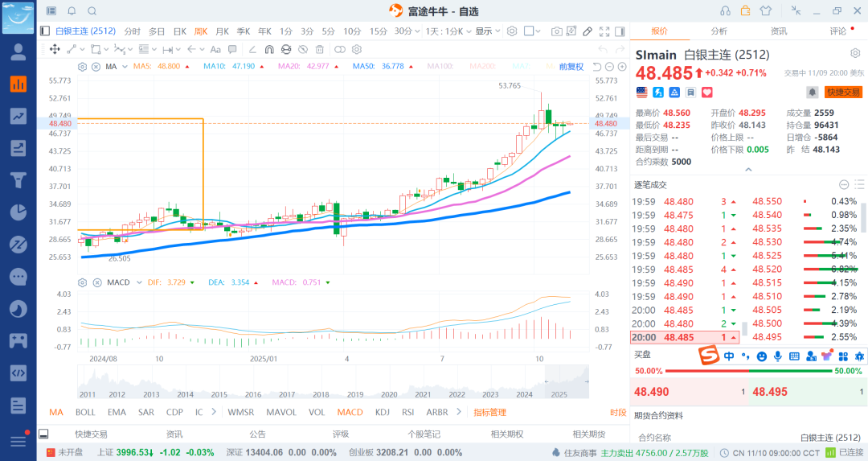Open the search magnifier icon
This screenshot has width=868, height=461.
coord(92,10)
